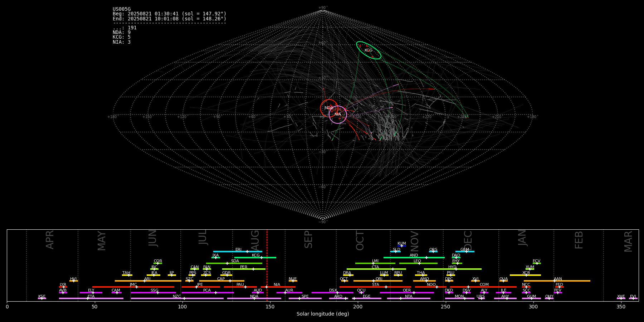Click the KCG label inside the green ellipse
Viewport: 644px width, 322px height.
[x=369, y=50]
